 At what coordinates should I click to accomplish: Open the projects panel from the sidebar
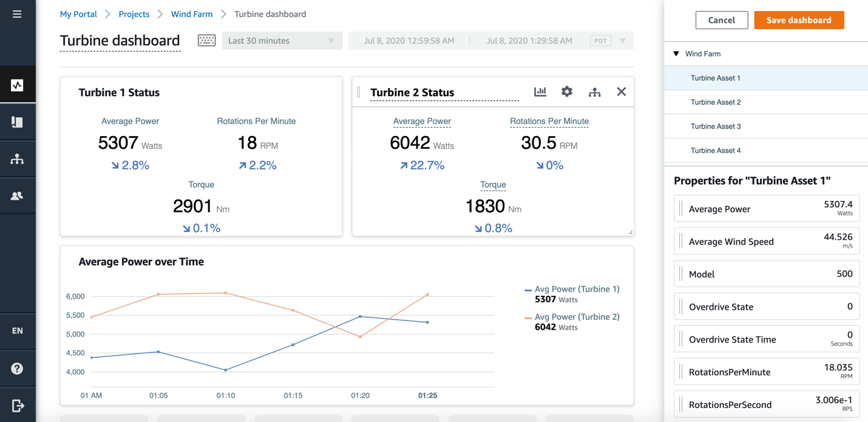click(18, 121)
